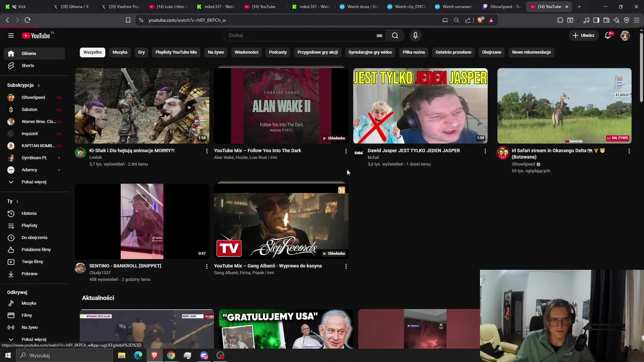The width and height of the screenshot is (644, 362).
Task: Start voice search with the microphone icon
Action: coord(415,35)
